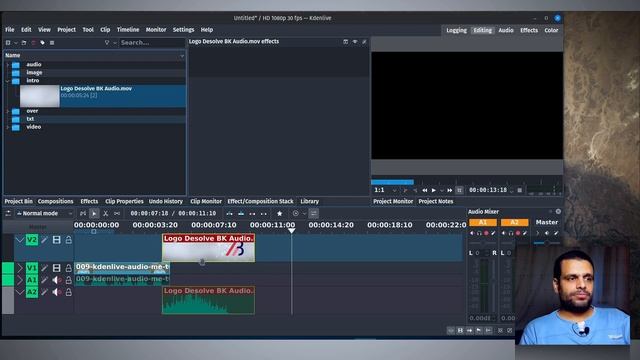The height and width of the screenshot is (360, 640).
Task: Click the marker flag icon in status bar
Action: point(479,330)
